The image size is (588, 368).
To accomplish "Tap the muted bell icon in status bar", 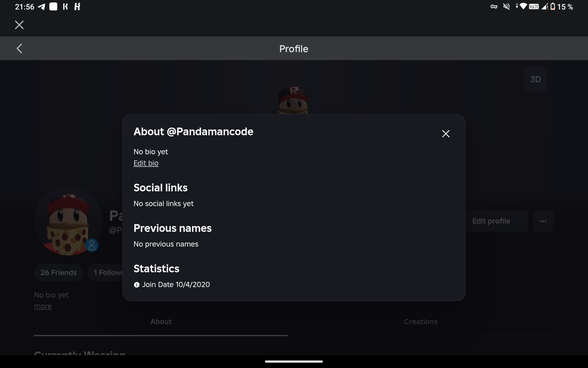I will [x=507, y=6].
